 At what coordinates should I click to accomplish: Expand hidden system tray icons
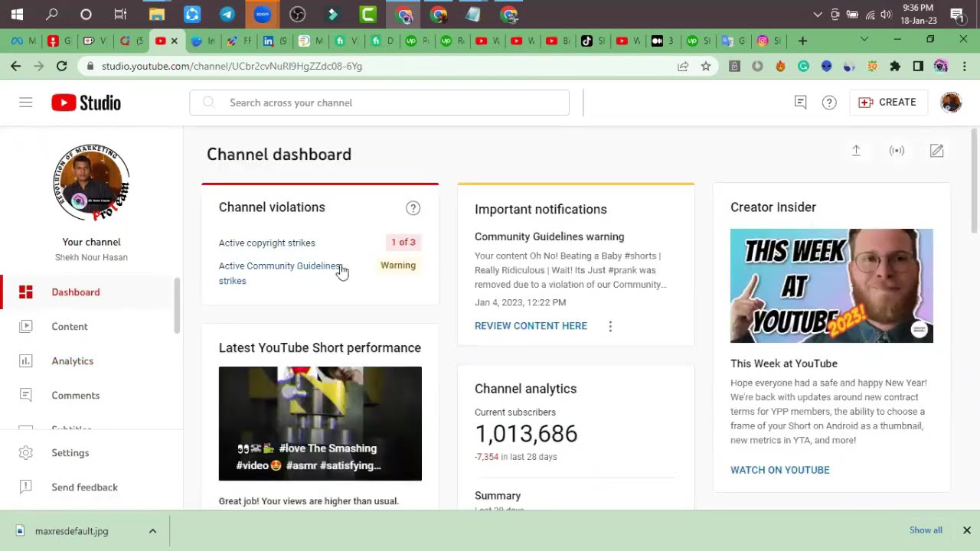coord(818,15)
